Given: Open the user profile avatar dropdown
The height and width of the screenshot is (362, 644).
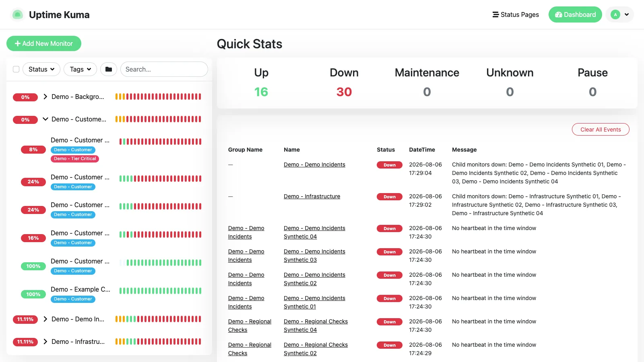Looking at the screenshot, I should (x=620, y=14).
